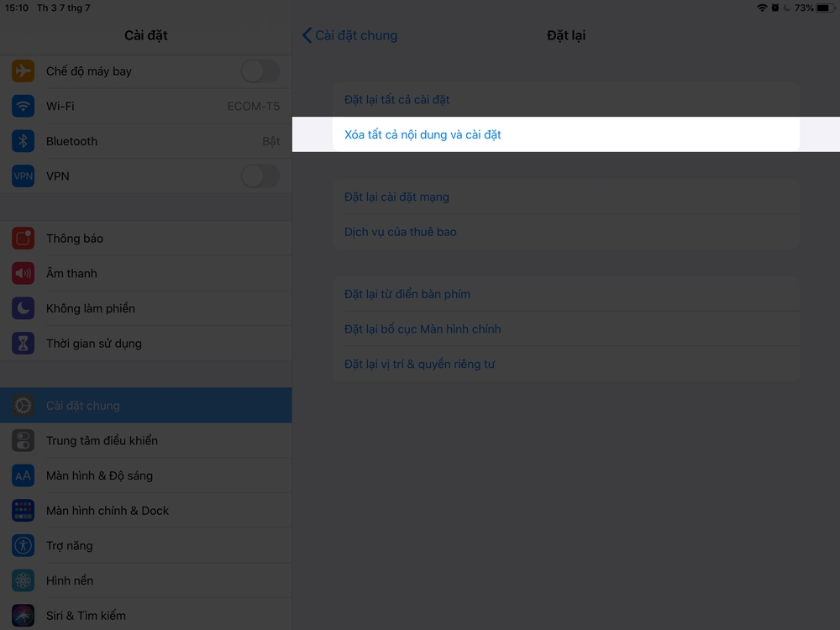The image size is (840, 630).
Task: Tap the Âm thanh speaker icon
Action: click(23, 273)
